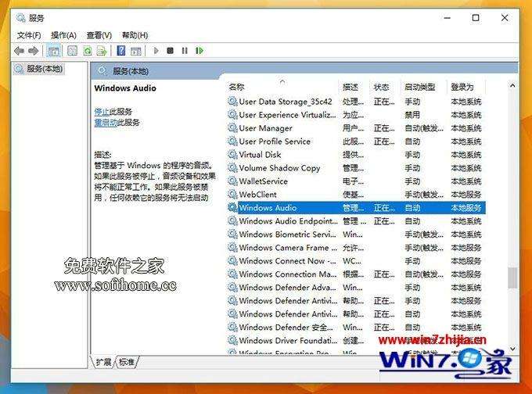Select Windows Defender 安全 service row
The image size is (532, 394).
[x=356, y=327]
